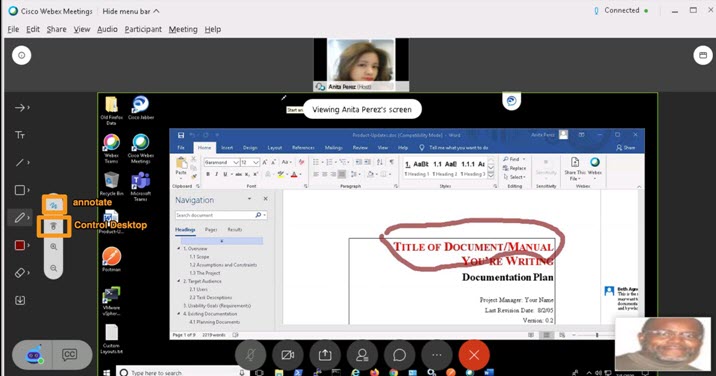
Task: Open the Design tab in shared Word
Action: click(x=250, y=148)
